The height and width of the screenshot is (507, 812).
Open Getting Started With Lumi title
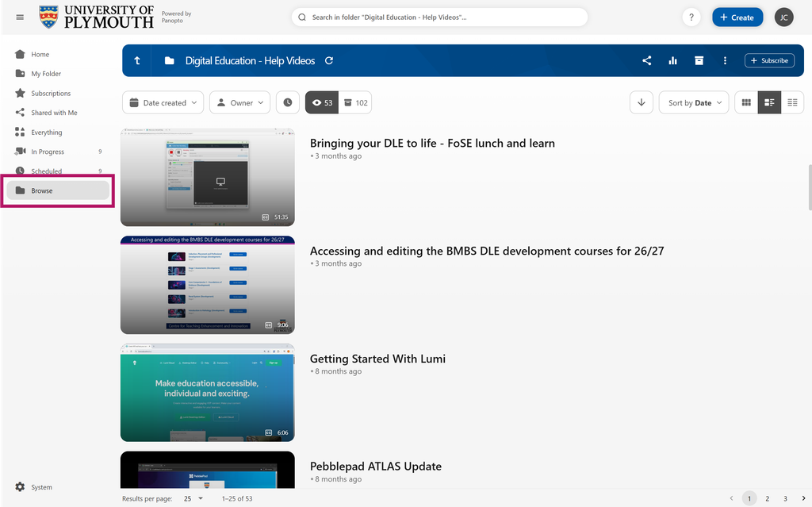(377, 359)
